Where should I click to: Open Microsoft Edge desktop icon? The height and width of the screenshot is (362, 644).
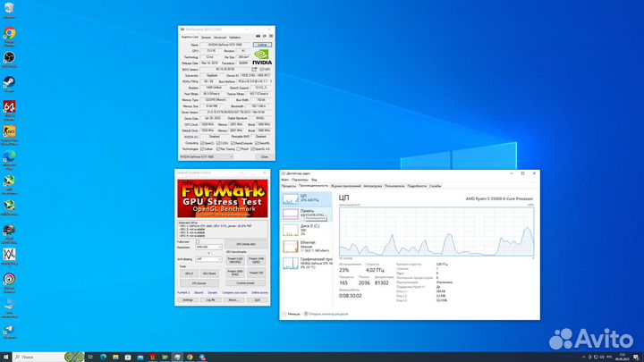tap(9, 159)
